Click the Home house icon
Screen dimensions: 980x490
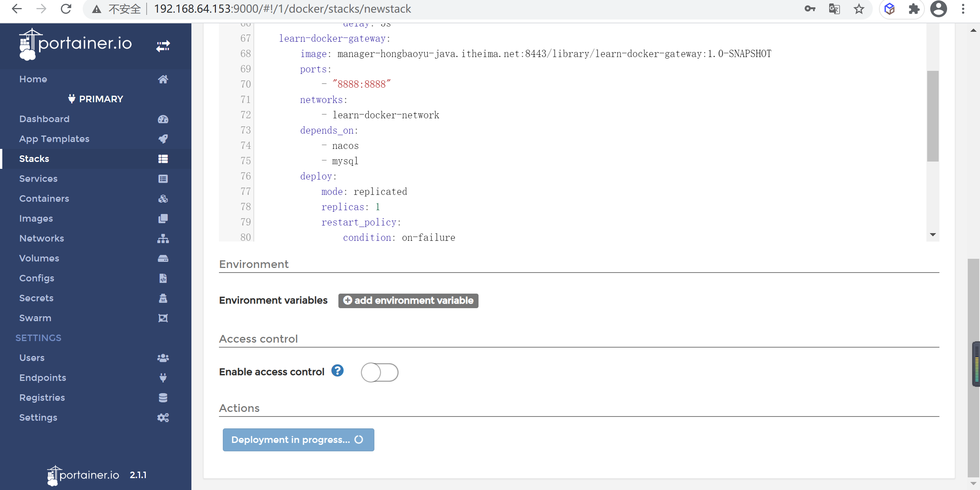click(x=163, y=79)
